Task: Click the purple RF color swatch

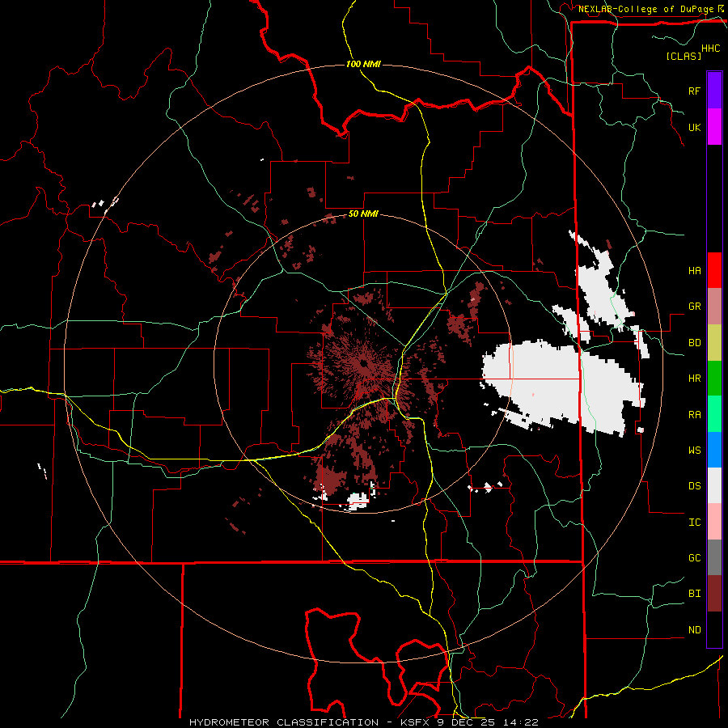Action: pos(714,90)
